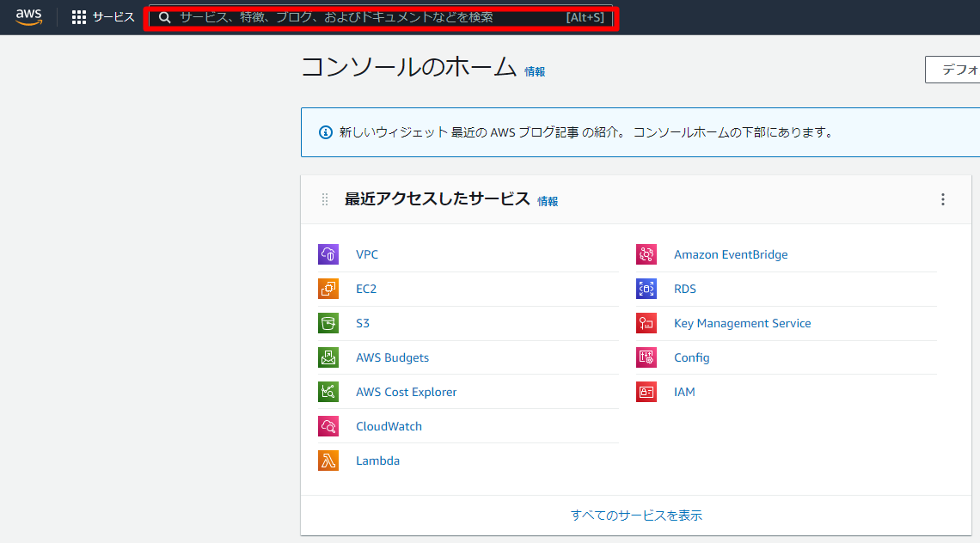Image resolution: width=980 pixels, height=543 pixels.
Task: Open the widget options three-dot menu
Action: (x=942, y=199)
